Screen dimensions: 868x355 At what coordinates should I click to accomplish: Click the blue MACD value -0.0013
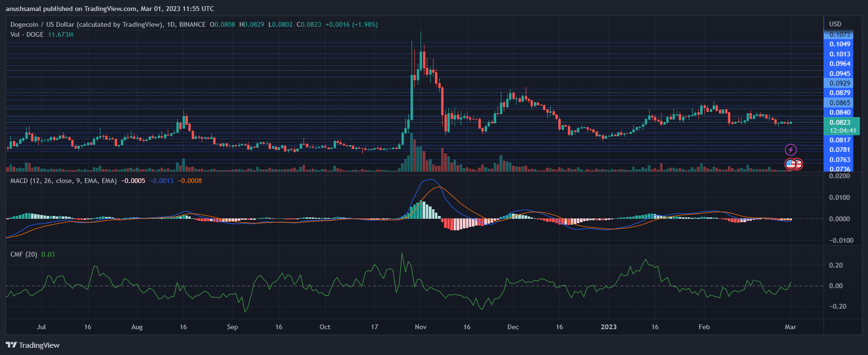tap(162, 181)
